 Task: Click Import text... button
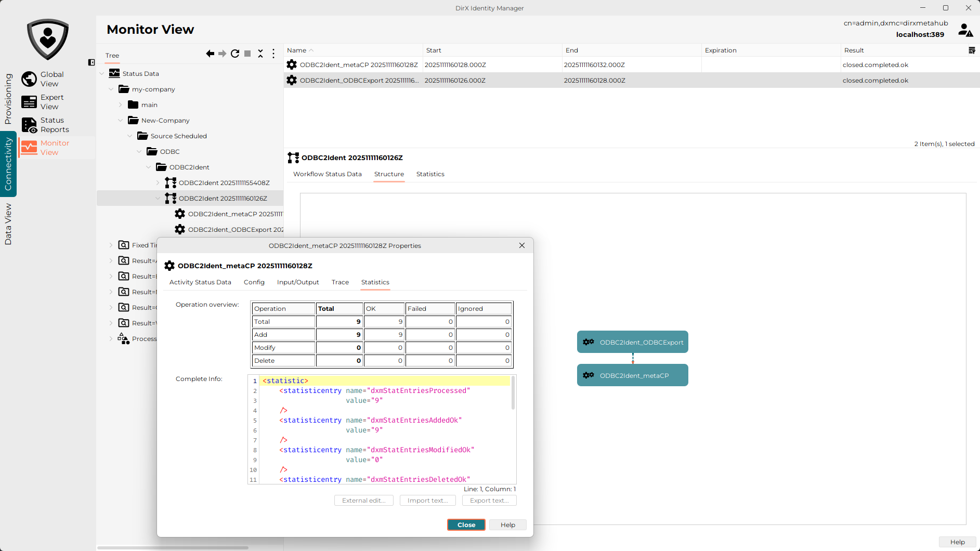tap(428, 501)
